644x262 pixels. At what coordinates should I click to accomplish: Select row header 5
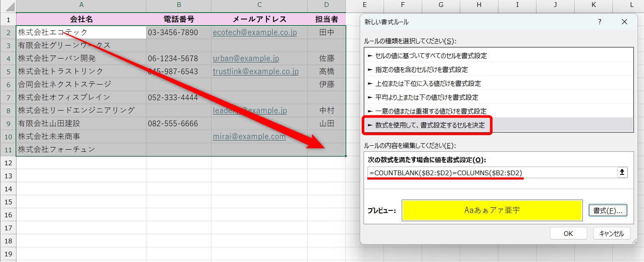(7, 71)
